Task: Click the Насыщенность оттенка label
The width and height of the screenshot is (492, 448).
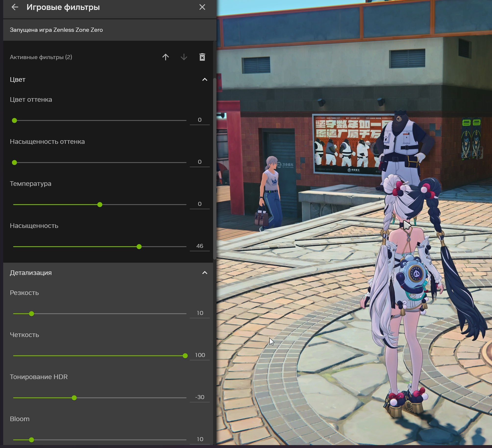Action: coord(47,142)
